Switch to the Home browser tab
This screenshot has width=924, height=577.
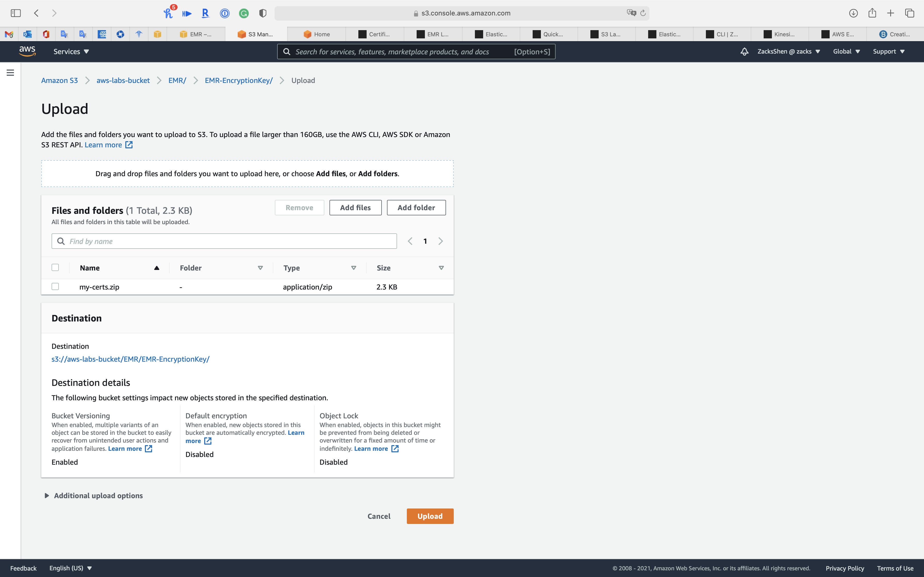pyautogui.click(x=317, y=34)
